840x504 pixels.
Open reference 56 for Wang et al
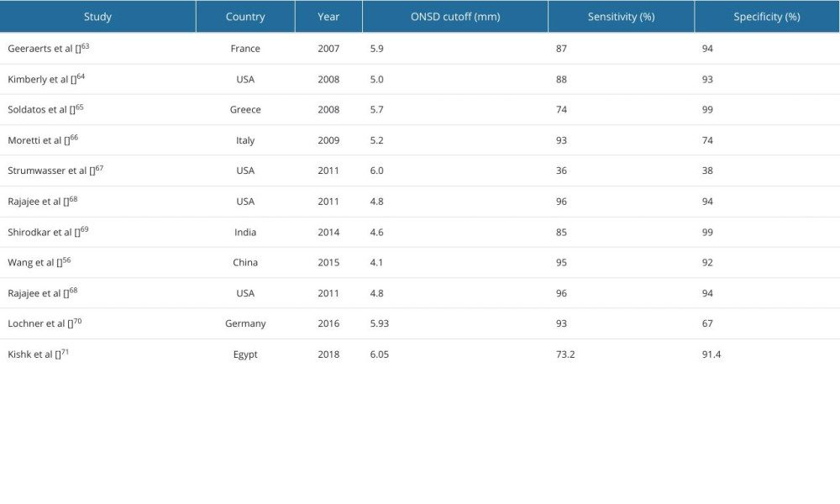[x=66, y=260]
